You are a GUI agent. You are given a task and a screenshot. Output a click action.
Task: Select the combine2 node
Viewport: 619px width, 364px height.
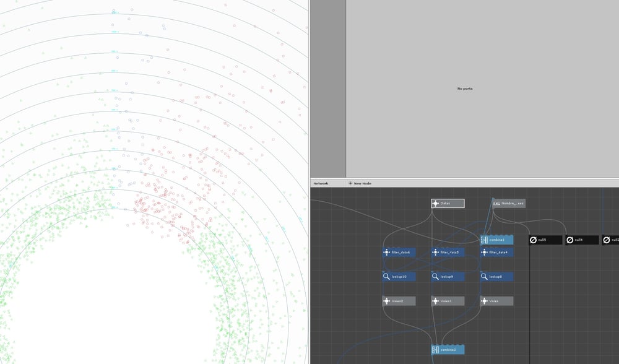tap(448, 350)
